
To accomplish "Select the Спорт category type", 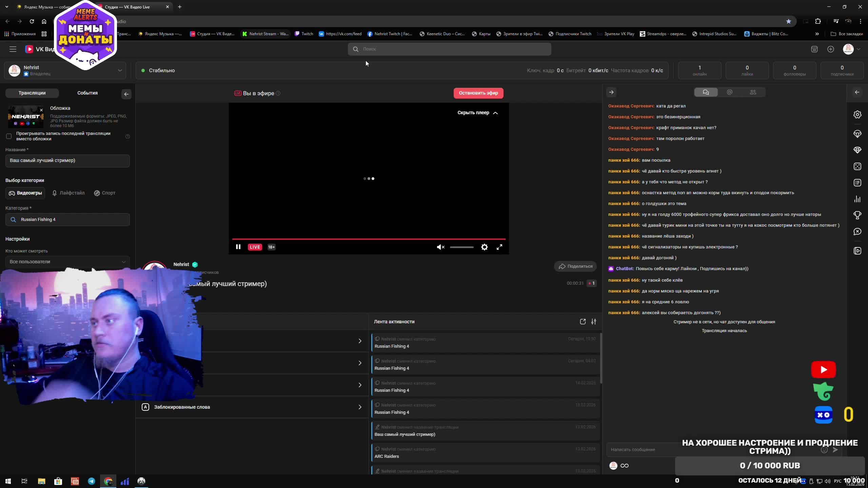I will [x=104, y=193].
